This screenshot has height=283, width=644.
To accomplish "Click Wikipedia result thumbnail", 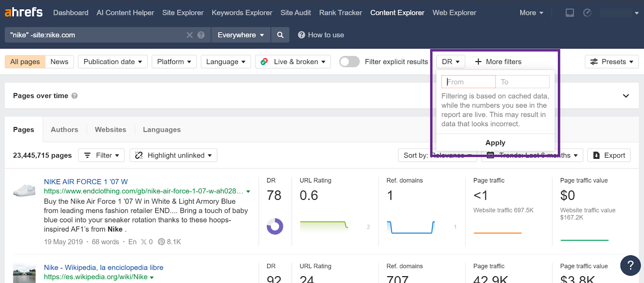I will (24, 273).
